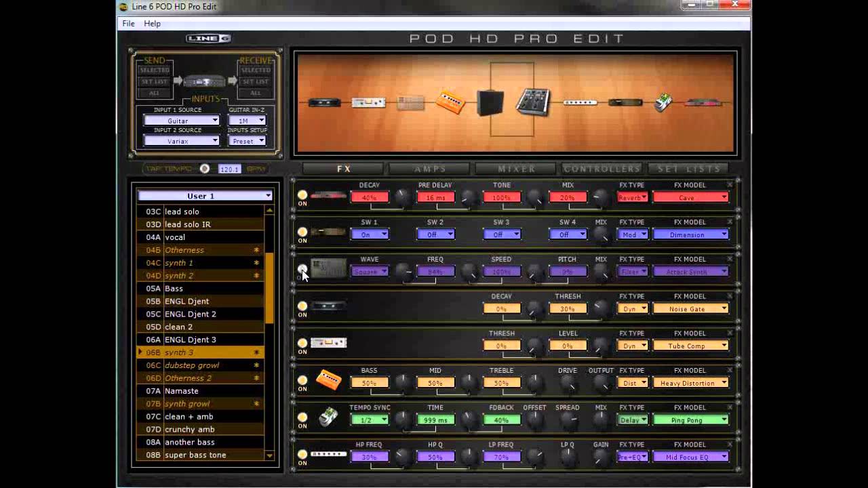Click the Send Set List button
Image resolution: width=868 pixels, height=488 pixels.
click(x=155, y=81)
